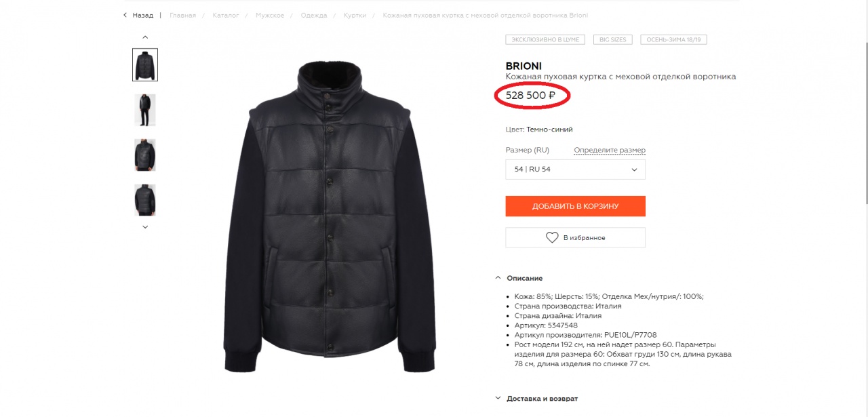
Task: Open the Мужское breadcrumb link
Action: coord(270,15)
